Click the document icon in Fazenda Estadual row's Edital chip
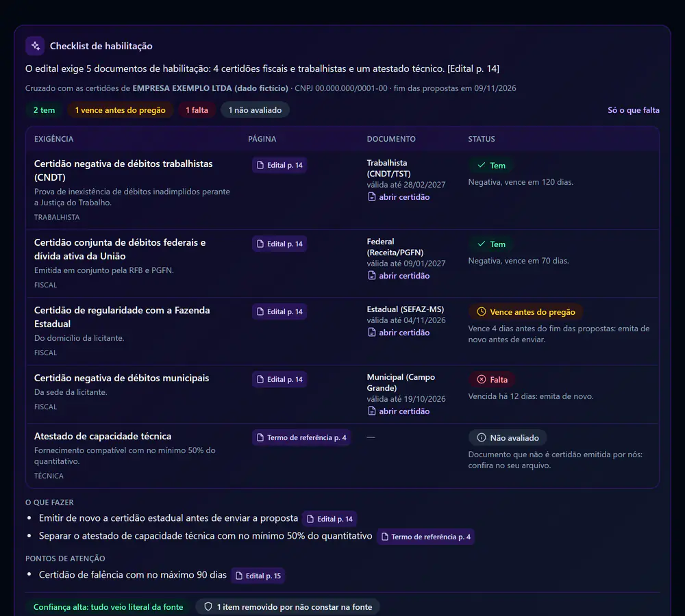 click(x=260, y=311)
